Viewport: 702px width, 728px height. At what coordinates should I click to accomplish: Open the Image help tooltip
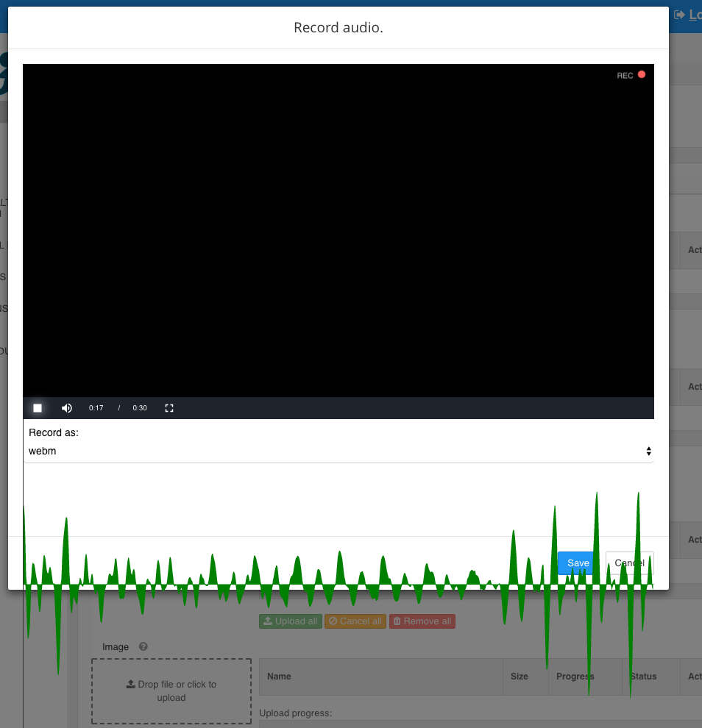coord(143,647)
